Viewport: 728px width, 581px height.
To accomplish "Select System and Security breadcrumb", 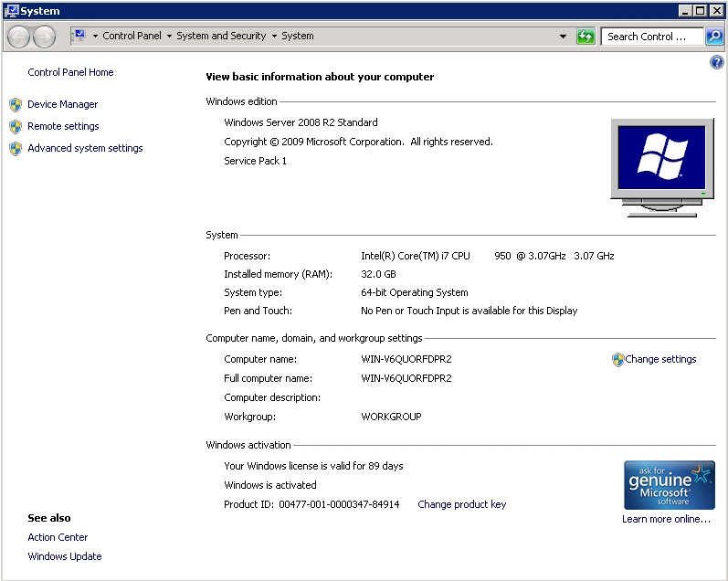I will point(221,36).
